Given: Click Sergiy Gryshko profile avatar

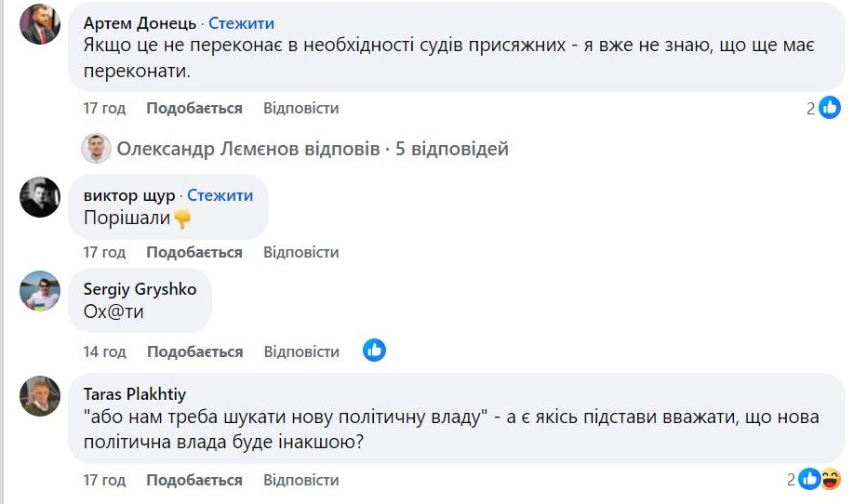Looking at the screenshot, I should click(40, 291).
